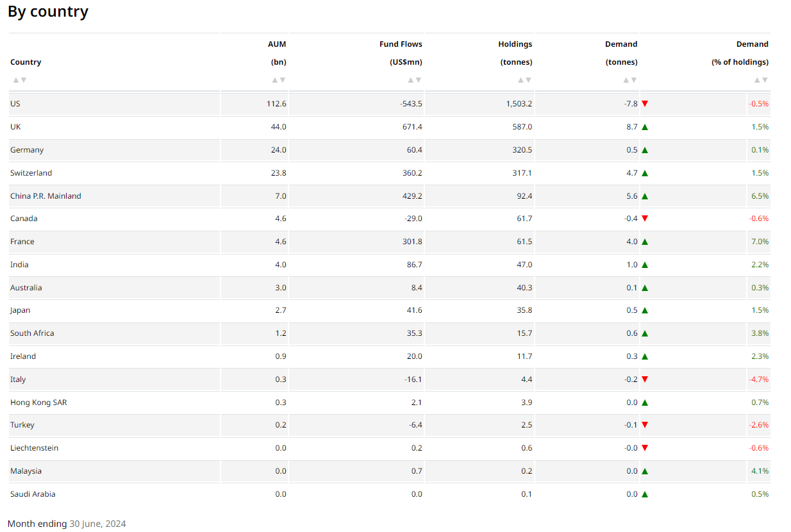The height and width of the screenshot is (532, 791).
Task: Click the UK fund flows value "671.4"
Action: point(412,127)
